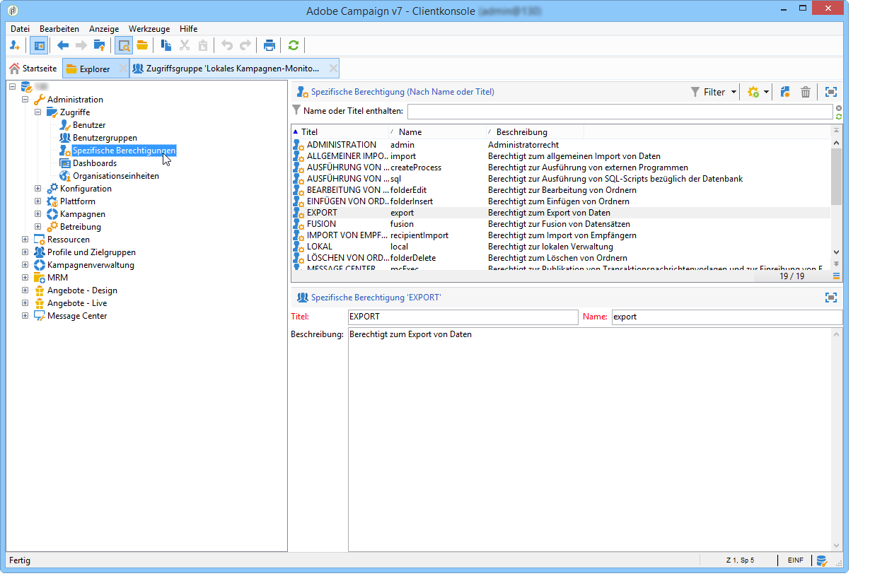The width and height of the screenshot is (870, 588).
Task: Click the Paste clipboard icon
Action: click(x=203, y=45)
